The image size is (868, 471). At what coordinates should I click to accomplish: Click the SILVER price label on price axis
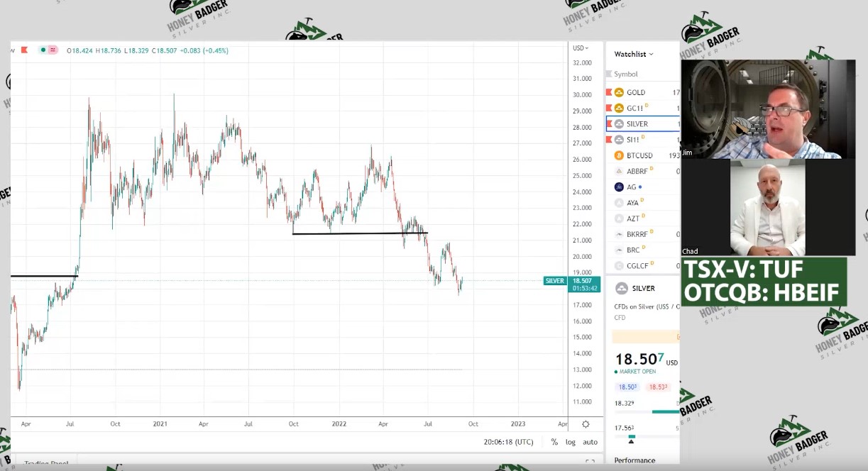coord(554,281)
